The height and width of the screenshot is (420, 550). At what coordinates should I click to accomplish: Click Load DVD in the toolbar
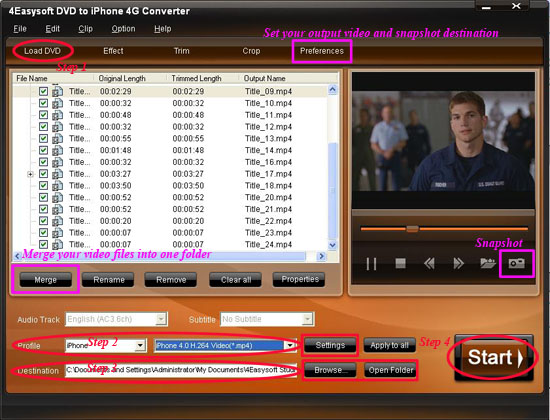coord(42,51)
